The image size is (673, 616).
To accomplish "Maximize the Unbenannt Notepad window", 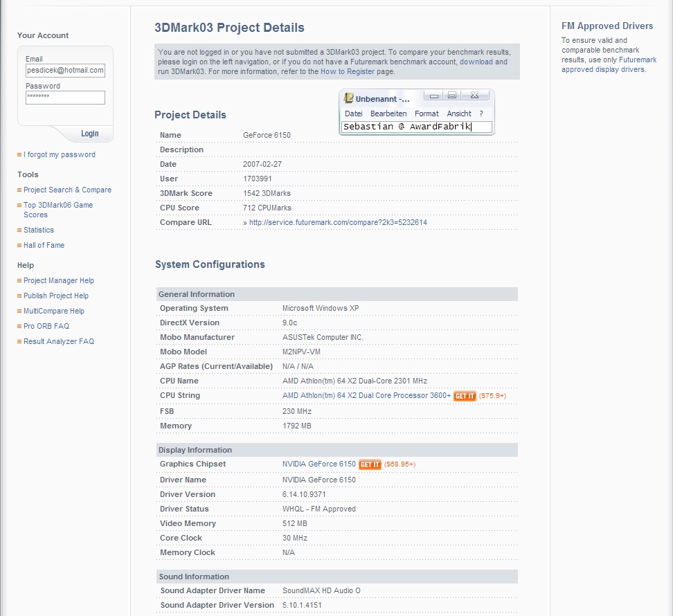I will 452,96.
